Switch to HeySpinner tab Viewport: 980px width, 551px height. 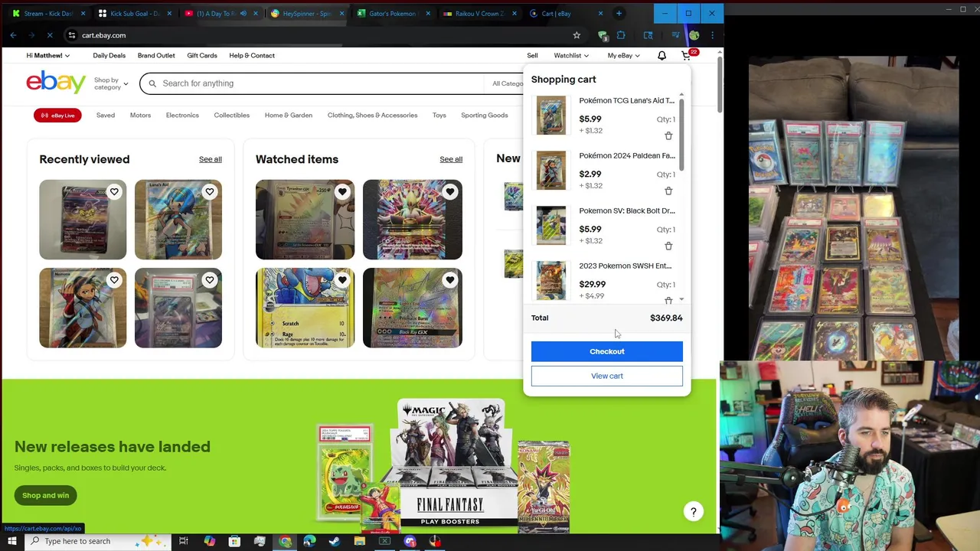point(307,13)
